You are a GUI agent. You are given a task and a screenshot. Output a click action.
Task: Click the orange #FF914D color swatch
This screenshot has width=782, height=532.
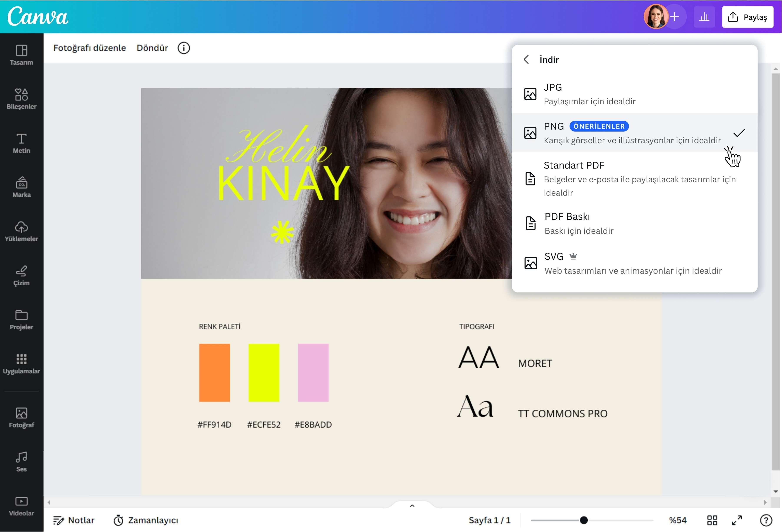click(x=214, y=373)
